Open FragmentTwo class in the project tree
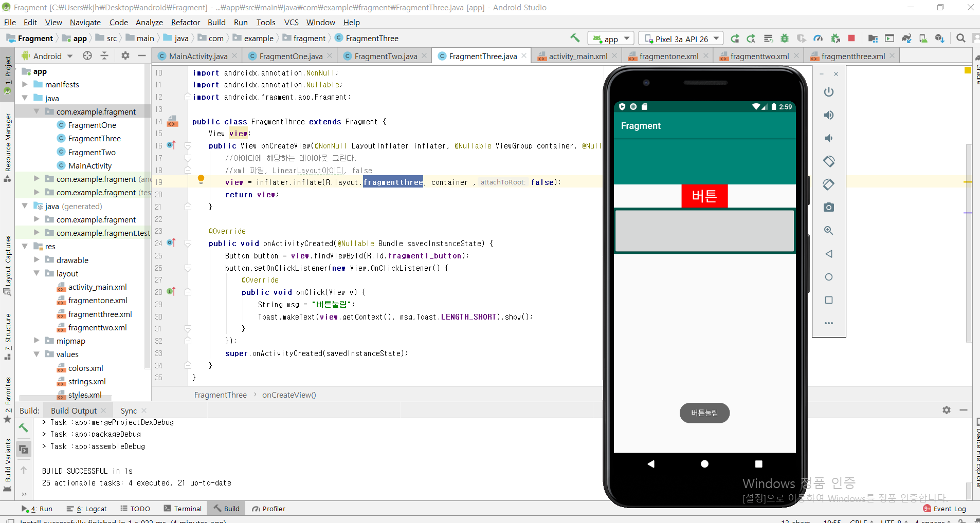 92,152
